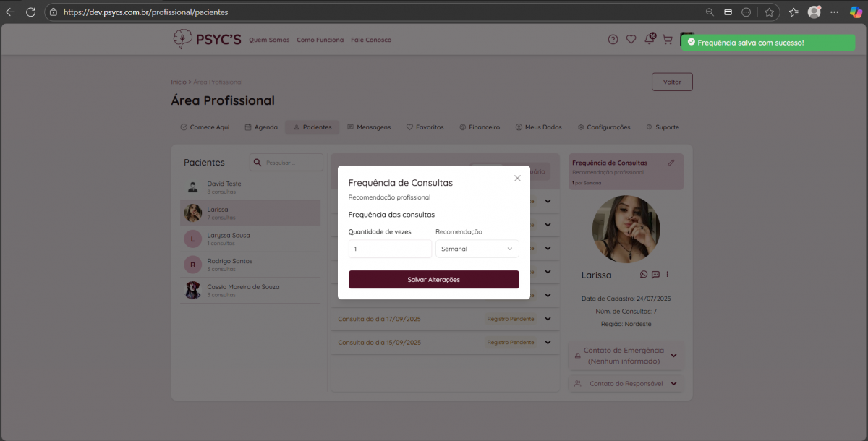Viewport: 868px width, 441px height.
Task: Click the help question mark icon
Action: pos(613,40)
